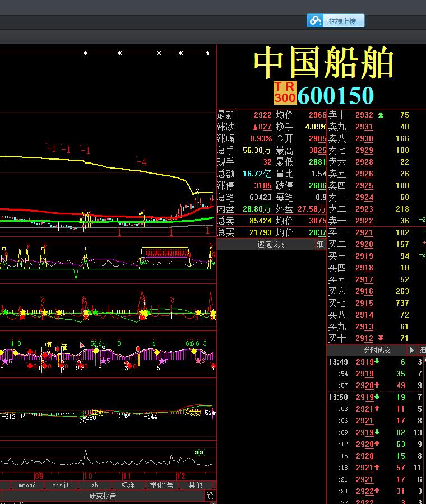Click the 跌停 value 2606

pos(318,185)
